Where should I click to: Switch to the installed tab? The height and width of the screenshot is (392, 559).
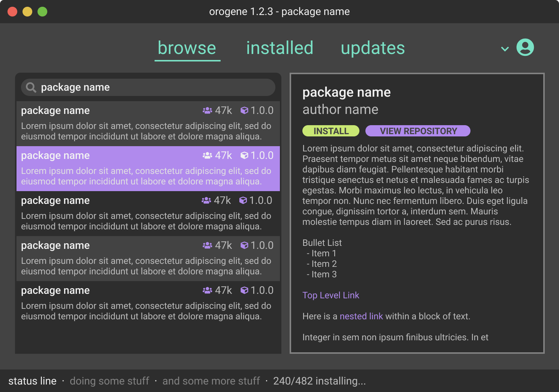pos(279,48)
